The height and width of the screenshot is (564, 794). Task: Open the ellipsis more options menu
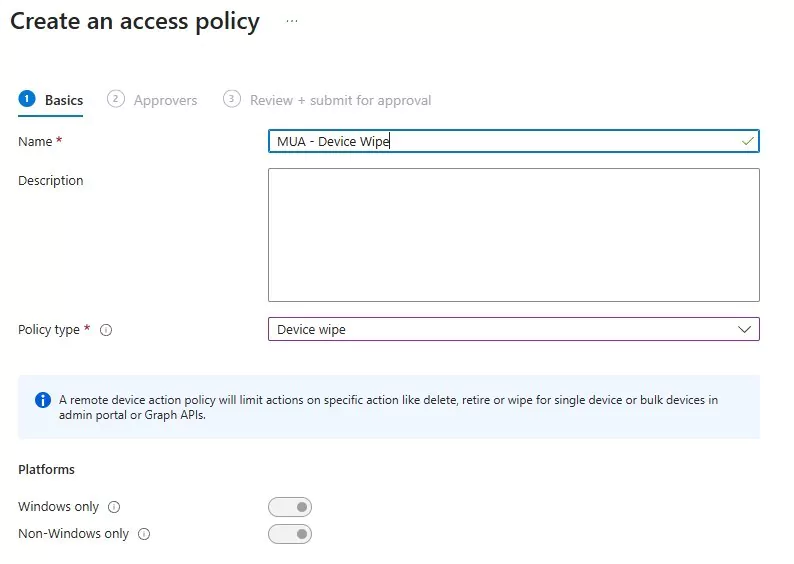tap(292, 21)
